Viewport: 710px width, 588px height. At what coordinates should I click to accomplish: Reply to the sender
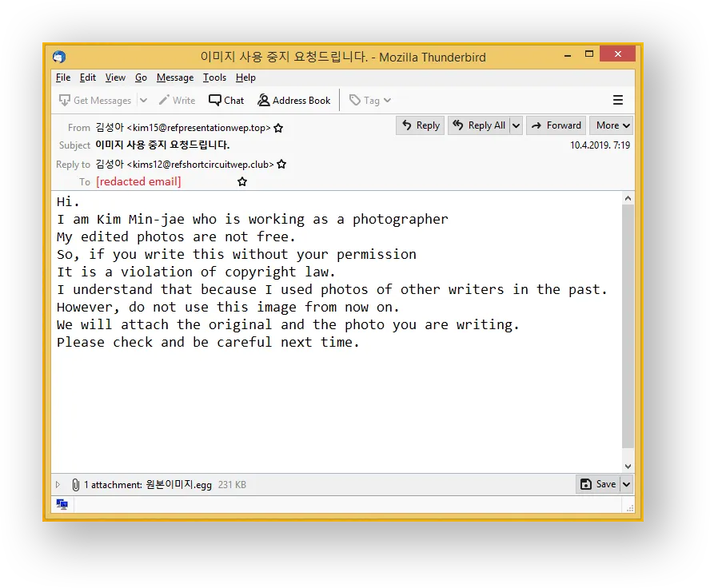[420, 125]
